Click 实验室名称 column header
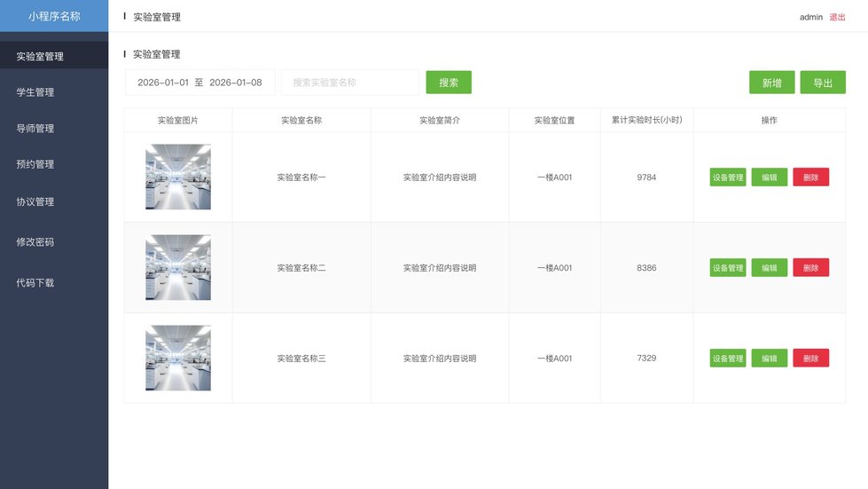The width and height of the screenshot is (868, 489). (x=301, y=120)
